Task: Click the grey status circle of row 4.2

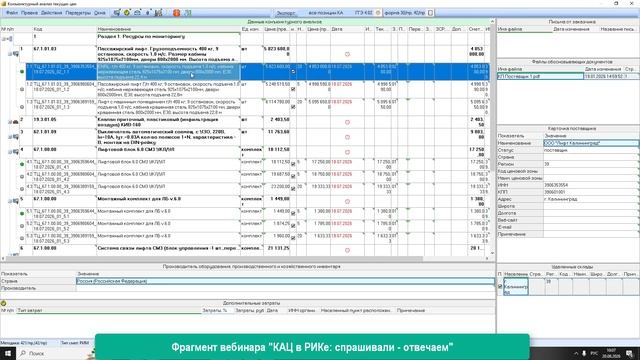Action: (x=22, y=176)
